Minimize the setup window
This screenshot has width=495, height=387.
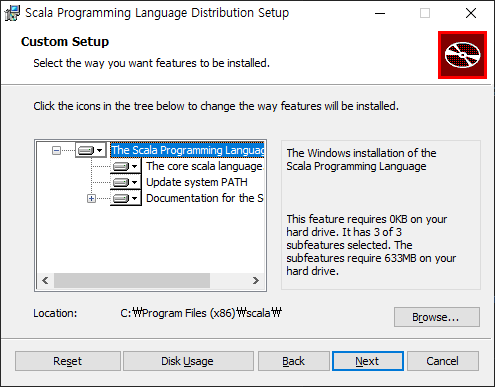point(380,13)
